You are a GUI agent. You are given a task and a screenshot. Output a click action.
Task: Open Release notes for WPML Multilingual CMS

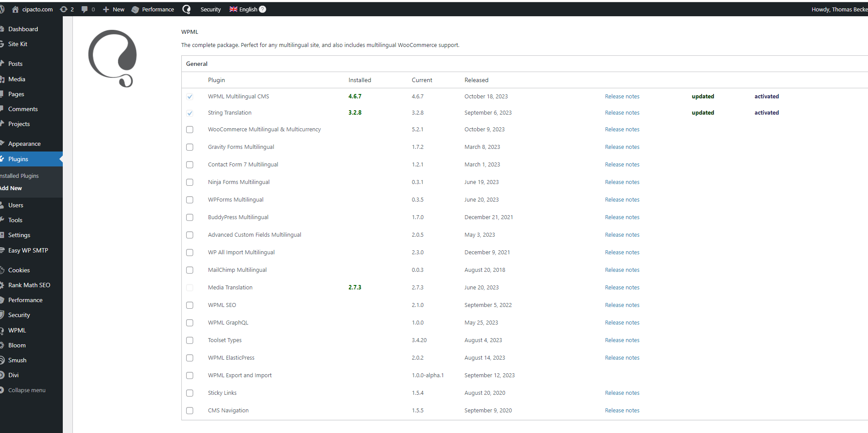[x=622, y=97]
